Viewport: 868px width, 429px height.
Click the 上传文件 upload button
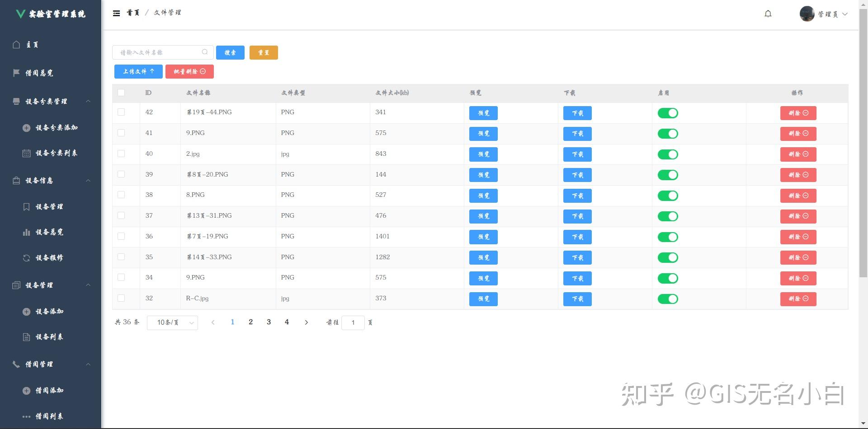[138, 71]
